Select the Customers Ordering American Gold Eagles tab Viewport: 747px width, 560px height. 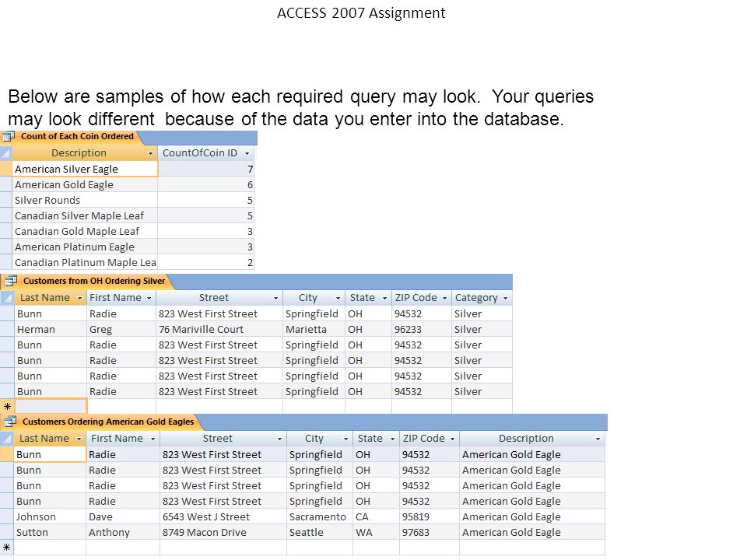coord(108,422)
